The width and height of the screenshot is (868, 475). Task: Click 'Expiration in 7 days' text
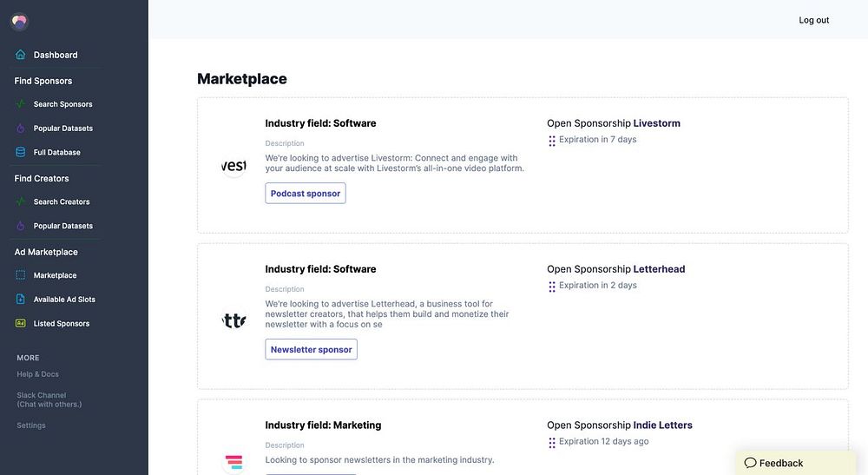pyautogui.click(x=597, y=140)
